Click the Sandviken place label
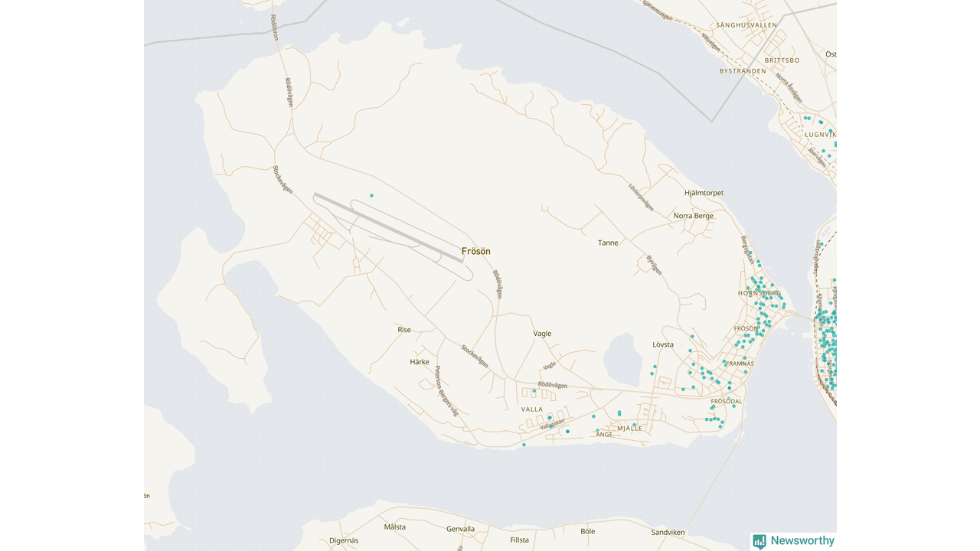 [668, 533]
